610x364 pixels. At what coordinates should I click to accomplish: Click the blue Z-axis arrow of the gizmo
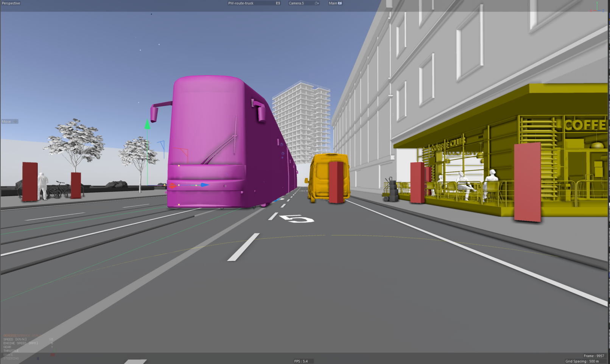pos(204,185)
